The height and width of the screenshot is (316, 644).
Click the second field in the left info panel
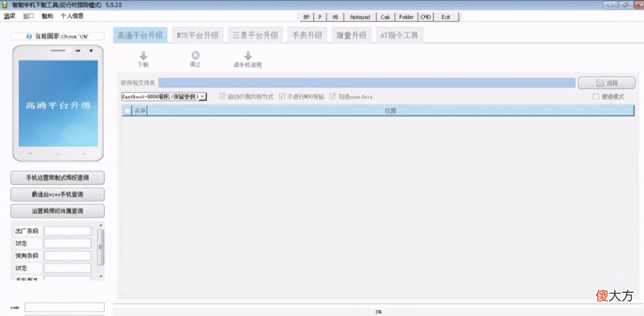pyautogui.click(x=68, y=243)
